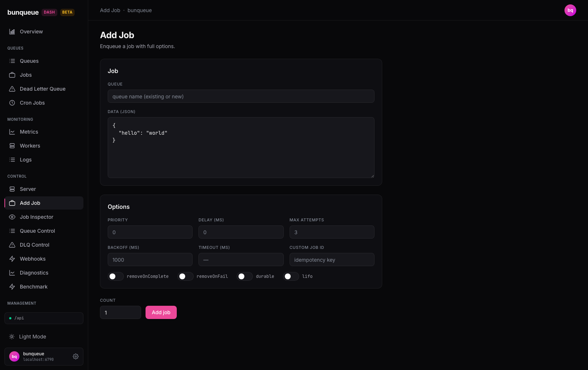Click the Benchmark sidebar link

tap(44, 287)
